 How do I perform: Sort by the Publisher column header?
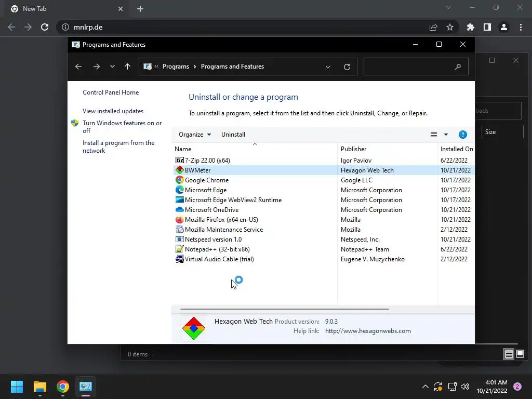[x=388, y=149]
